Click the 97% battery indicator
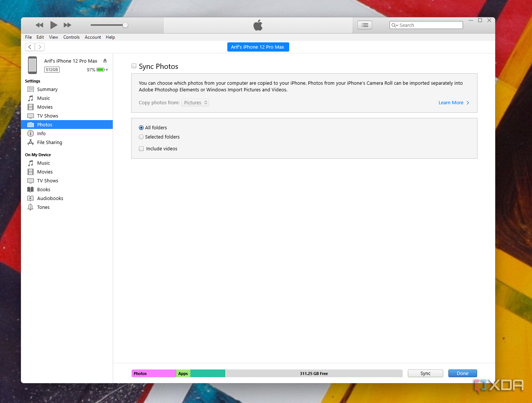The image size is (532, 403). (97, 70)
